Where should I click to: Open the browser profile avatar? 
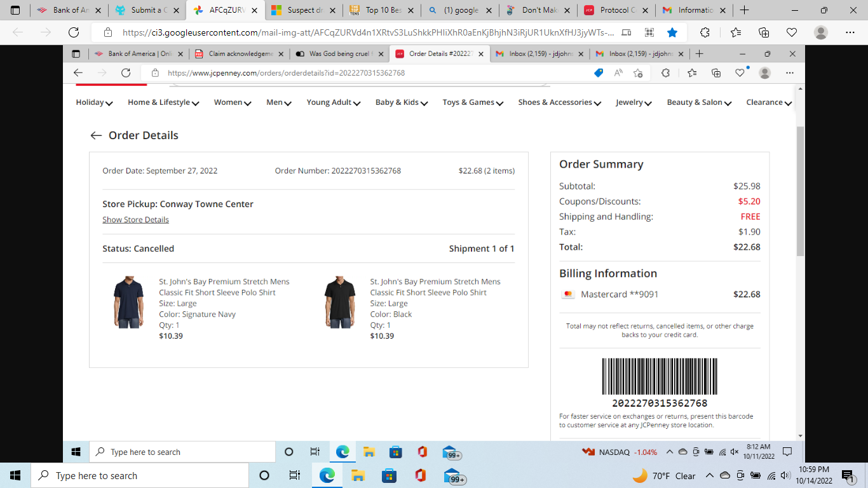click(x=764, y=74)
